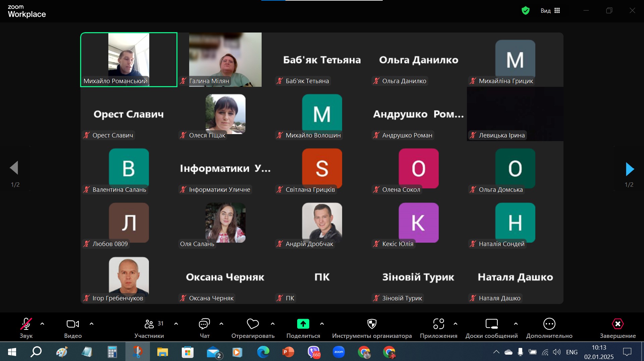Open Calculator from taskbar
The width and height of the screenshot is (644, 361).
(x=112, y=352)
